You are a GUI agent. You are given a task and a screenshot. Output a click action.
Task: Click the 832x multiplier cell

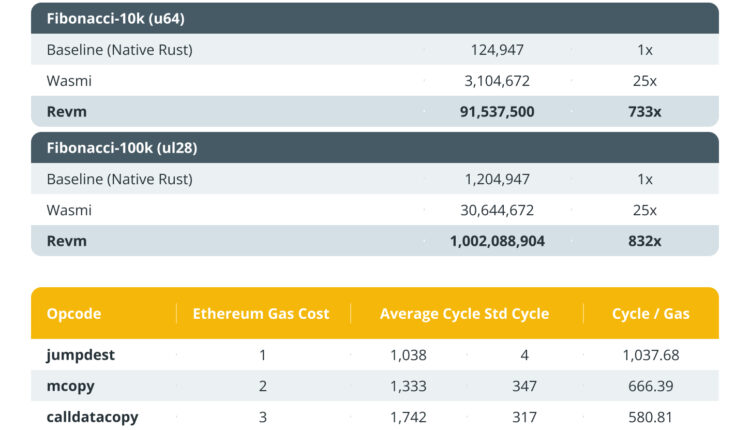(x=645, y=241)
